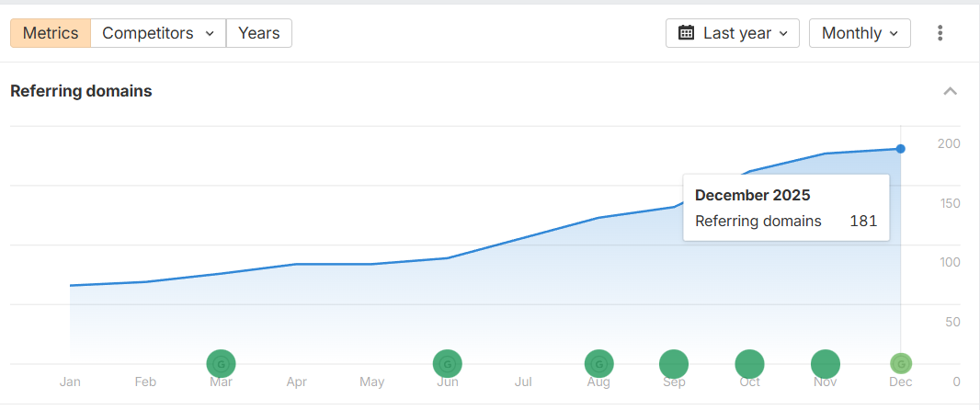Open the three-dot more options menu
Screen dimensions: 980x410
pyautogui.click(x=940, y=33)
